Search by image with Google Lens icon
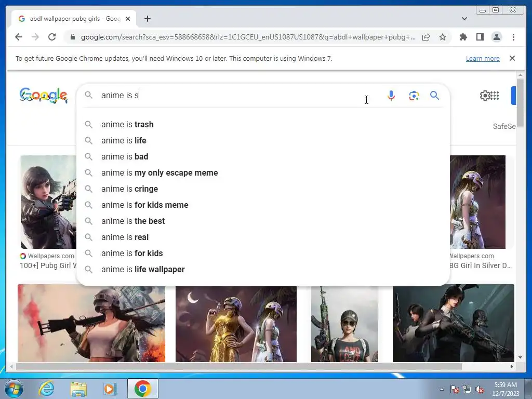This screenshot has height=399, width=532. (414, 96)
